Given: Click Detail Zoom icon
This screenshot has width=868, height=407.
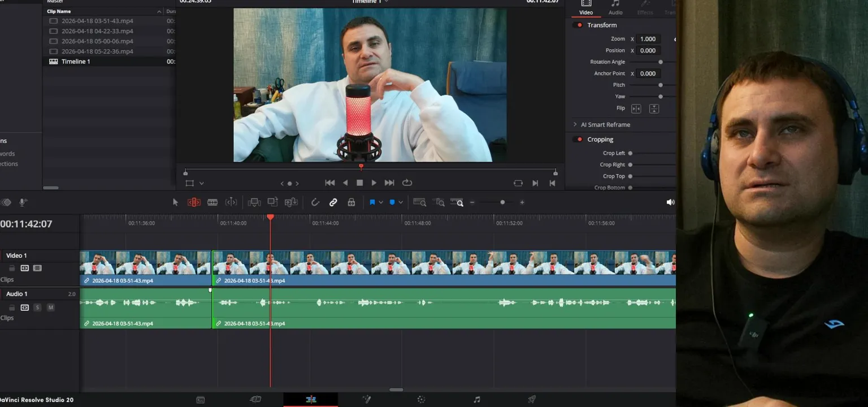Looking at the screenshot, I should point(440,202).
